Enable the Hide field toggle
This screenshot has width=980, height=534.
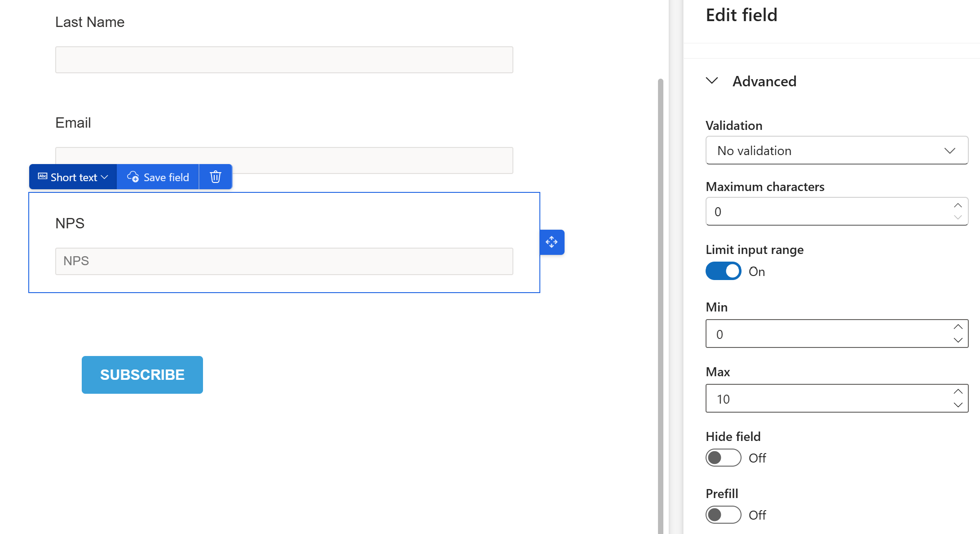point(723,458)
